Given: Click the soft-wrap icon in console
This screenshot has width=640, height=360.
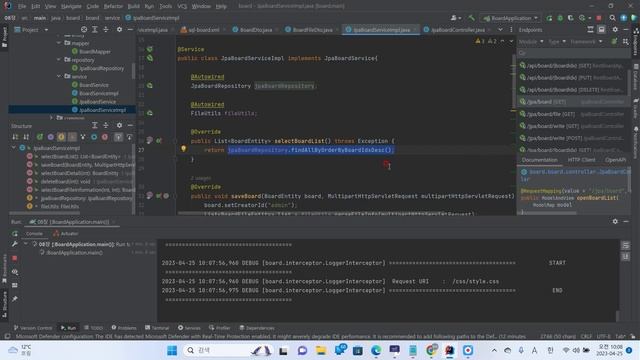Looking at the screenshot, I should point(625,245).
